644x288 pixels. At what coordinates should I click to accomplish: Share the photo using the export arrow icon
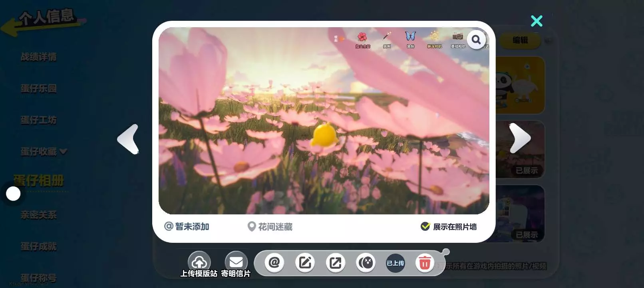tap(335, 263)
